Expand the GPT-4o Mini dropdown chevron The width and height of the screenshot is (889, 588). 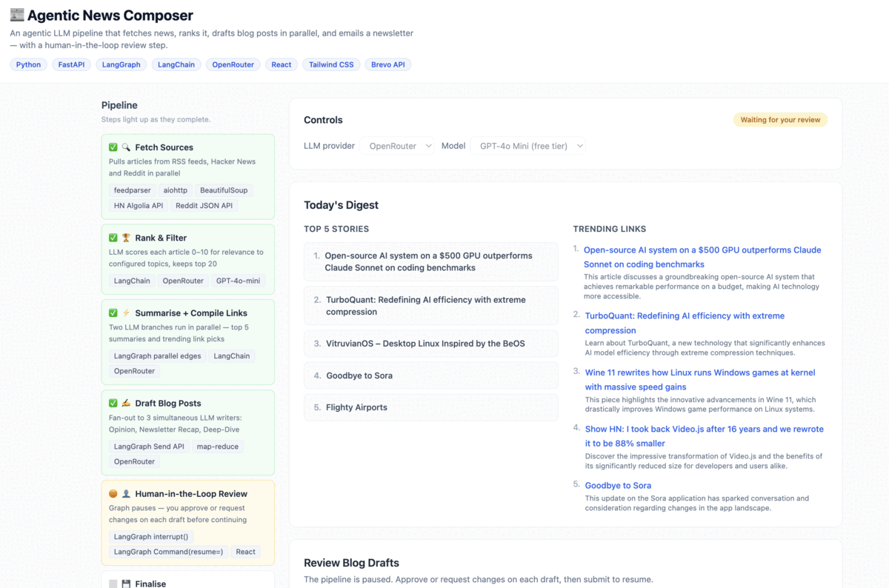click(x=579, y=146)
